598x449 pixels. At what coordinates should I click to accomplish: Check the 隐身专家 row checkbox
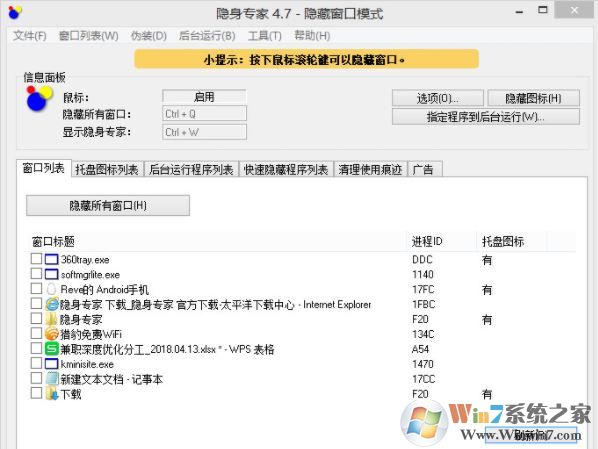(x=36, y=318)
